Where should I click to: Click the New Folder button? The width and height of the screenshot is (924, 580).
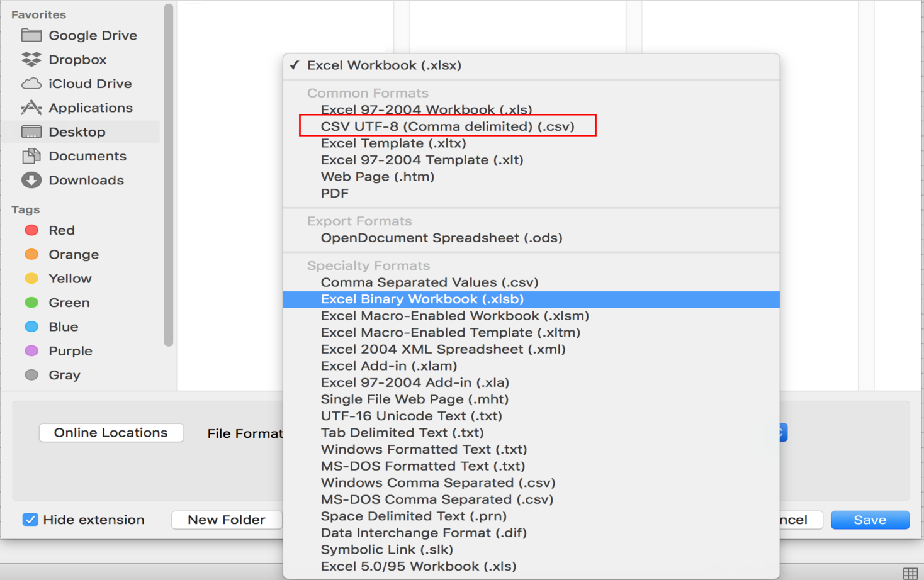(x=226, y=520)
